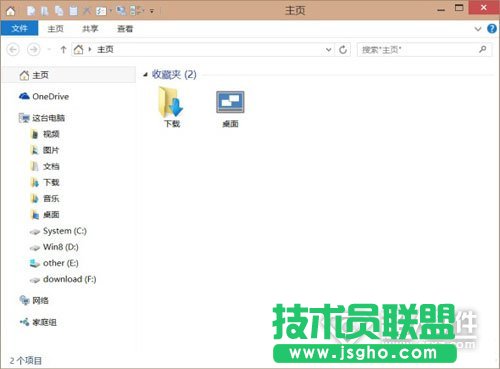500x369 pixels.
Task: Click the 视频 folder icon in sidebar
Action: coord(35,134)
